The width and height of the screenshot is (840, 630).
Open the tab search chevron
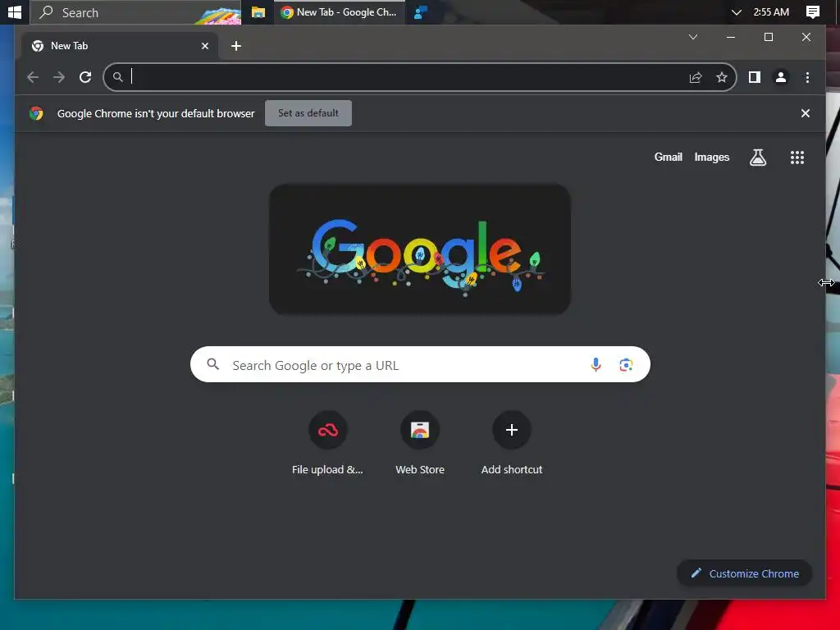pyautogui.click(x=692, y=37)
